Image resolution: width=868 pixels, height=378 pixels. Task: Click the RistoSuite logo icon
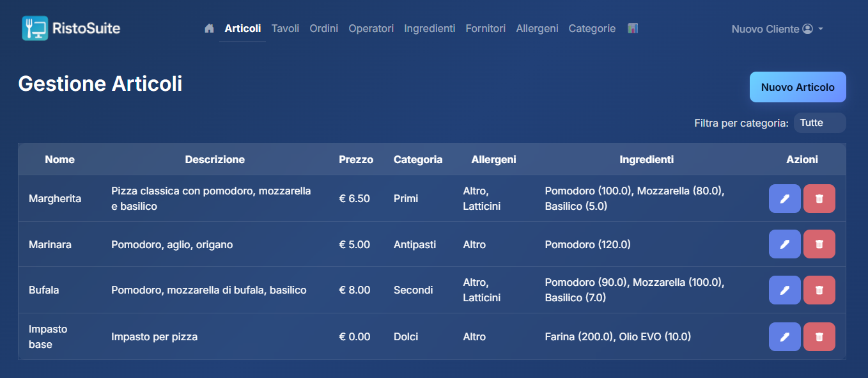(35, 28)
